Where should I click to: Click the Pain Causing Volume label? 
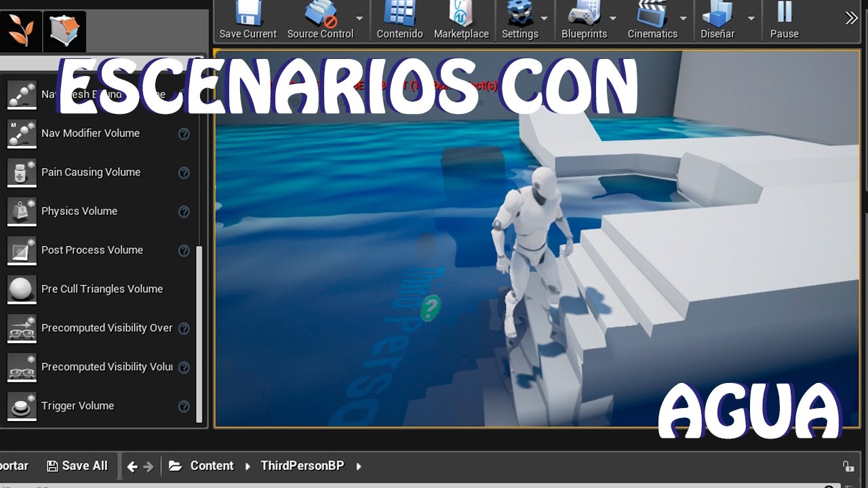point(91,172)
